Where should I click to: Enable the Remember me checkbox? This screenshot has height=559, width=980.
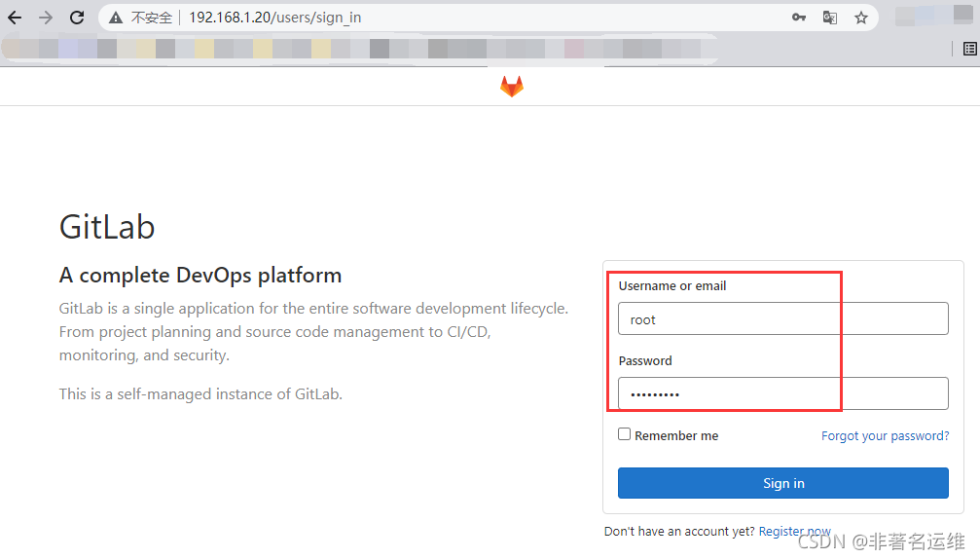[625, 434]
